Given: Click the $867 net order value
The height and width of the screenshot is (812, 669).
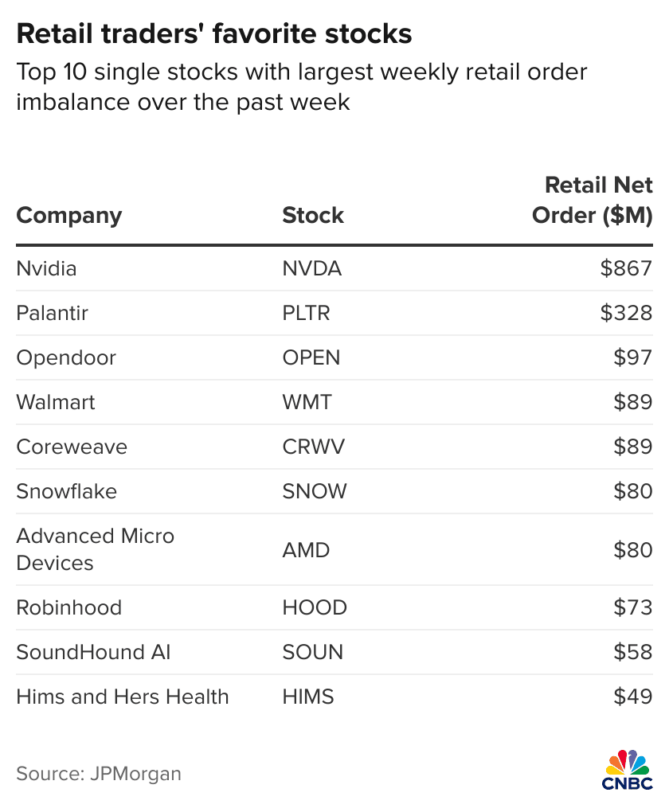Looking at the screenshot, I should [626, 268].
